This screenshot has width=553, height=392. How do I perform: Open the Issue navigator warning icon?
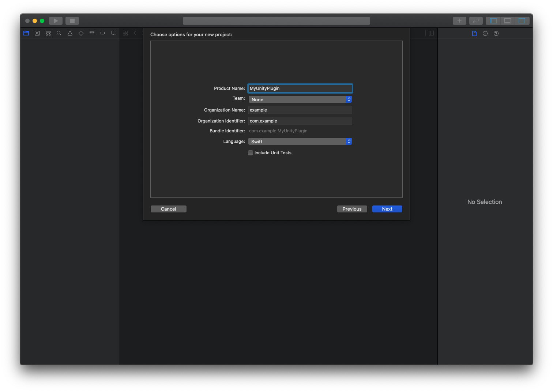[x=70, y=33]
